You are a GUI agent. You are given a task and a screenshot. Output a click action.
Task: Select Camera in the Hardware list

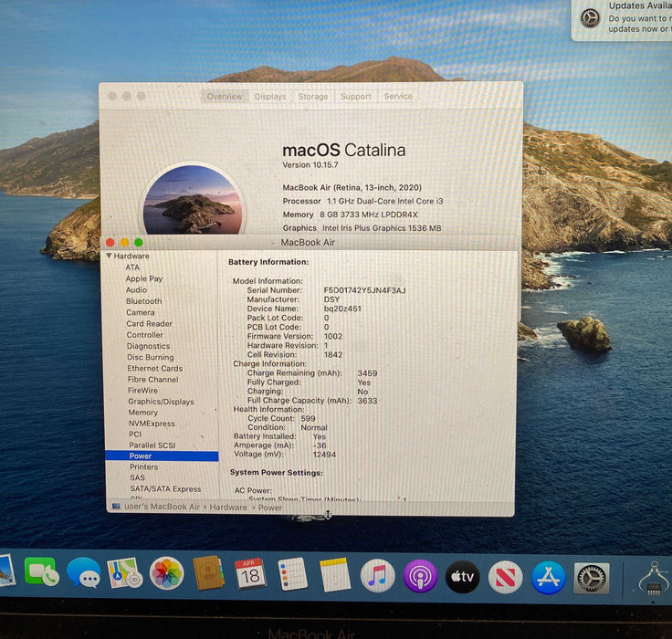point(140,312)
